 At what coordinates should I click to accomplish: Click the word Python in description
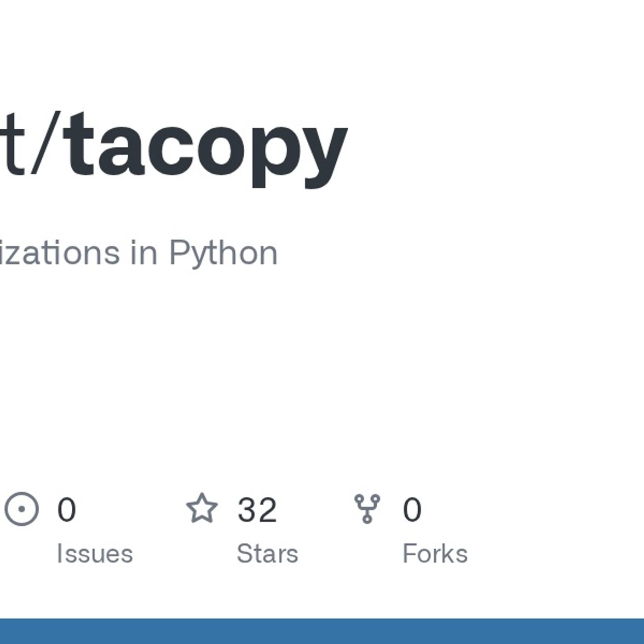coord(224,253)
